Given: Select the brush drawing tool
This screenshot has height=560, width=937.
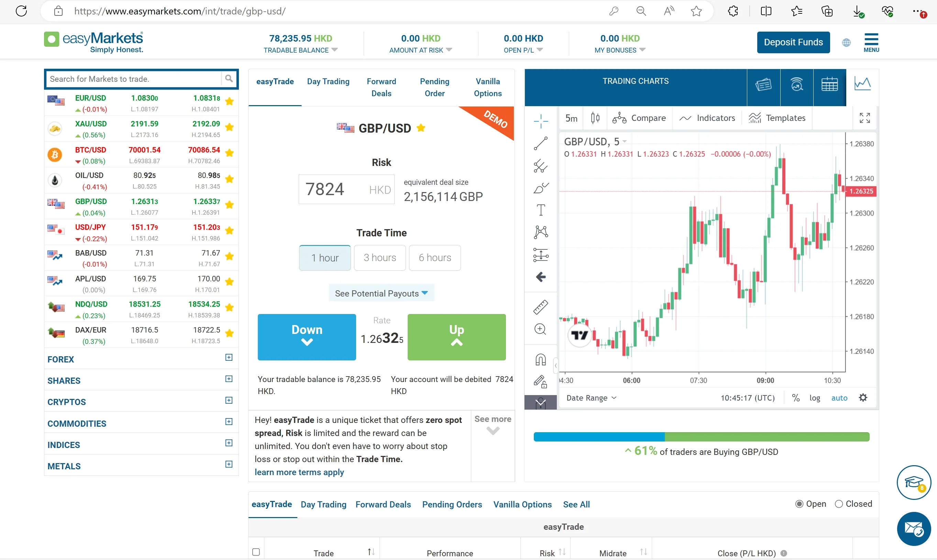Looking at the screenshot, I should pos(541,188).
